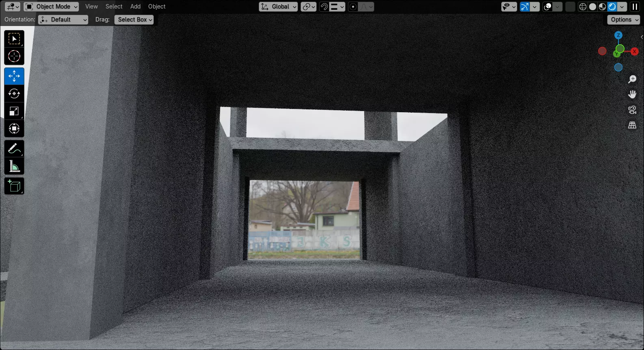Image resolution: width=644 pixels, height=350 pixels.
Task: Toggle viewport gizmos visibility
Action: pyautogui.click(x=525, y=7)
